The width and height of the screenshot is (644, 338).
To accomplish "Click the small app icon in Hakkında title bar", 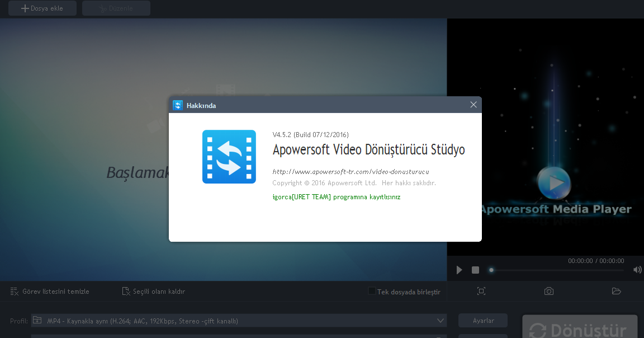I will point(178,105).
